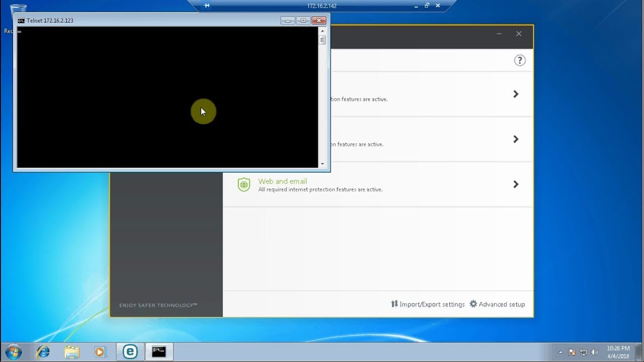The image size is (644, 362).
Task: Click inside the Telnet console area
Action: tap(168, 97)
